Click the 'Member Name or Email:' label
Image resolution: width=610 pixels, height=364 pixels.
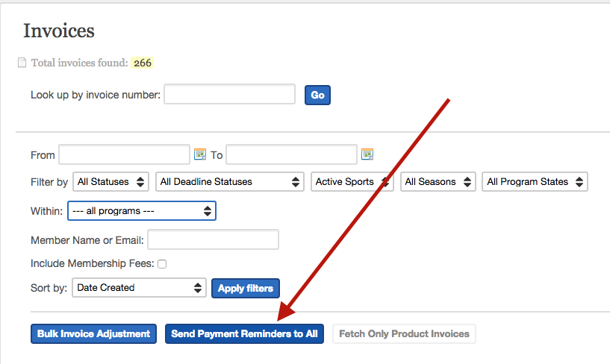tap(87, 240)
